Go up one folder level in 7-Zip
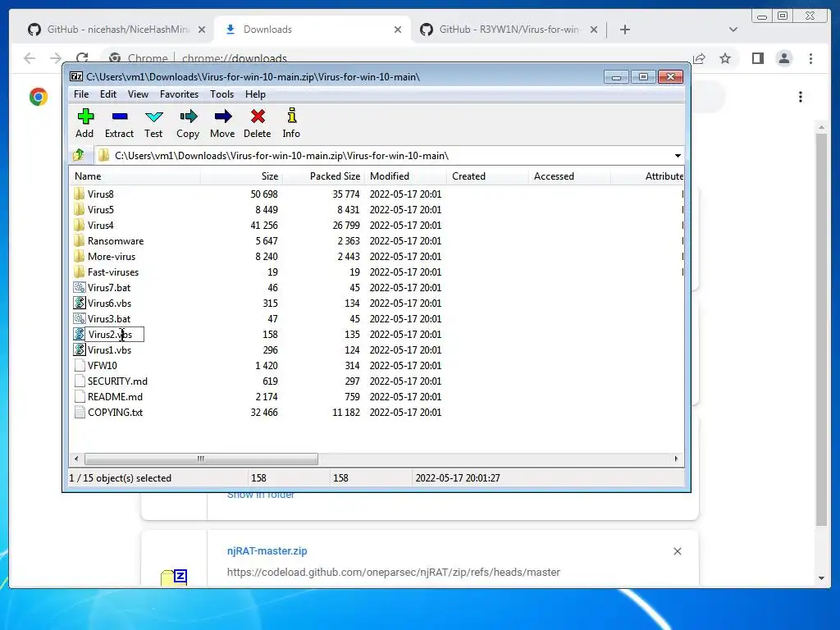This screenshot has height=630, width=840. click(79, 155)
